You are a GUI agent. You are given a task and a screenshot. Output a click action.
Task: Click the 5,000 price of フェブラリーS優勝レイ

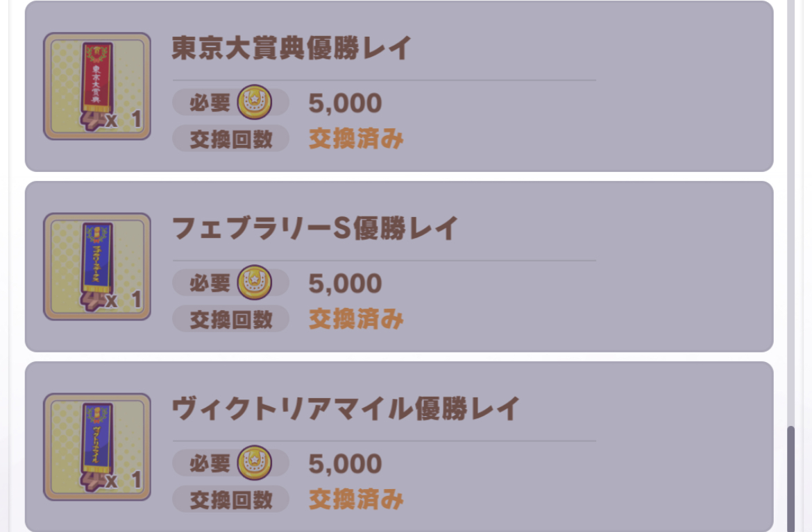pos(345,284)
